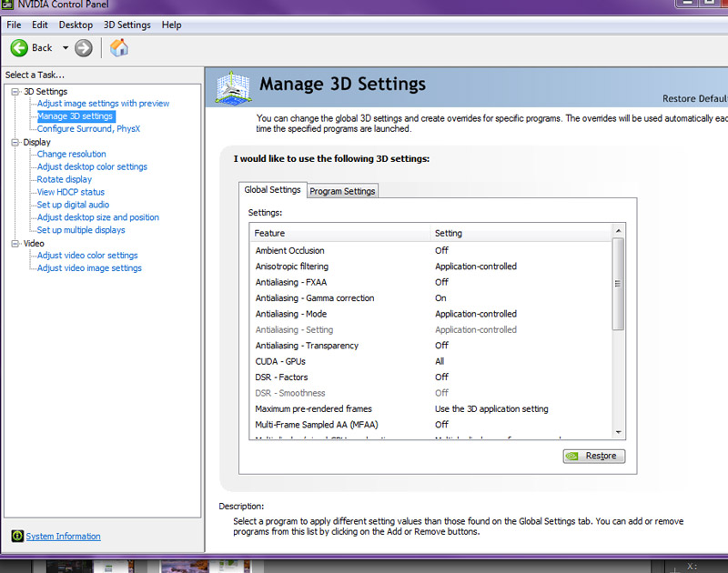Click settings list scroll up arrow
The image size is (728, 573).
(x=618, y=231)
